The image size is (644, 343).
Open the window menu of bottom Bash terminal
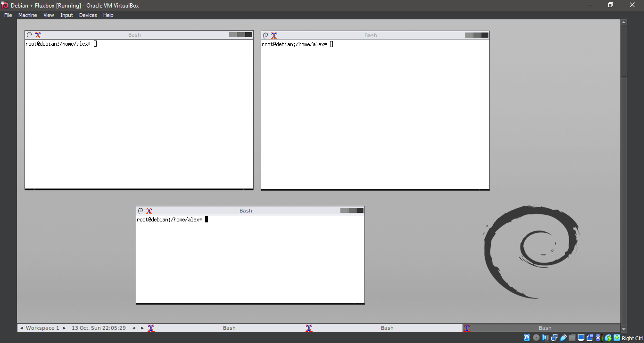point(140,211)
